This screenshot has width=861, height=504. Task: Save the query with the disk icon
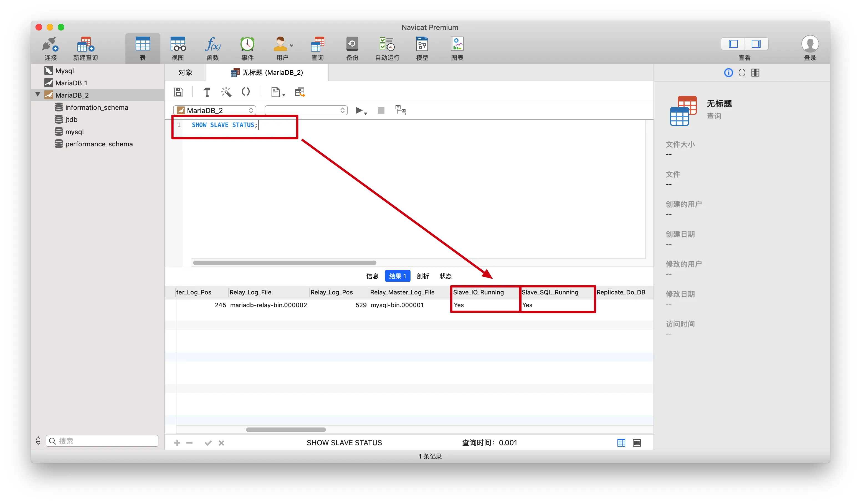[178, 92]
